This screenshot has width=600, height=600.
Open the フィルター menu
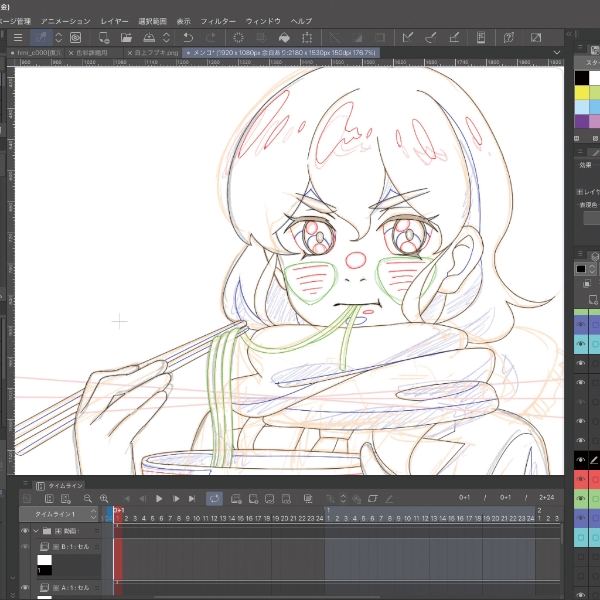pyautogui.click(x=218, y=21)
